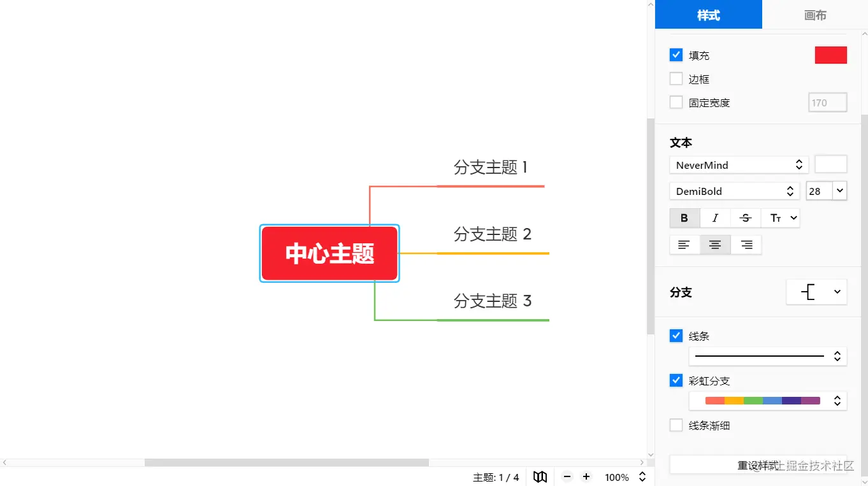
Task: Click the 主题: 1 / 4 topic count
Action: 496,477
